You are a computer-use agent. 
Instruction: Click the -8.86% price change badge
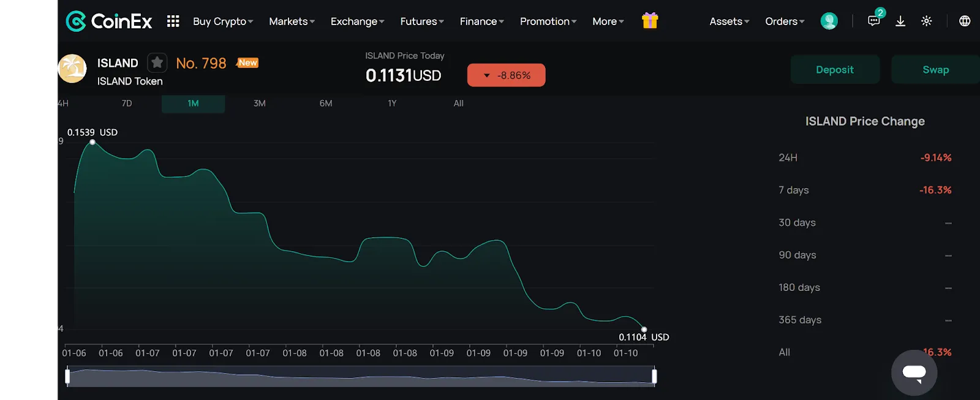tap(506, 75)
